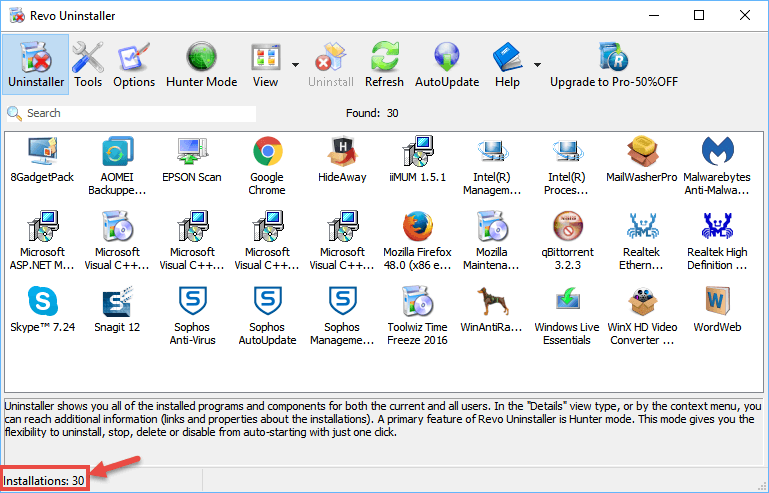Open the Help toolbar button
Screen dimensions: 769x493
507,64
